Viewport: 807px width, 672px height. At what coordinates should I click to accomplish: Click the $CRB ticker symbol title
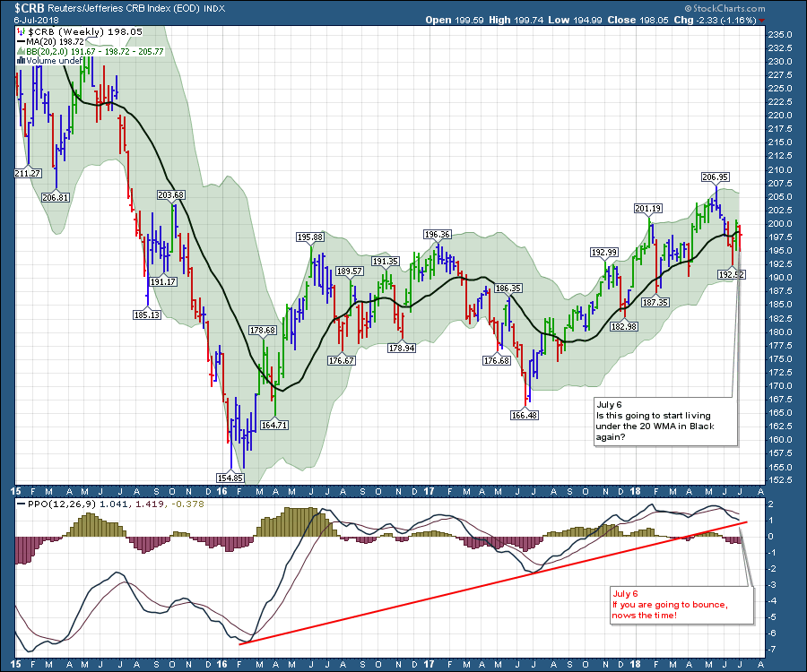(30, 8)
